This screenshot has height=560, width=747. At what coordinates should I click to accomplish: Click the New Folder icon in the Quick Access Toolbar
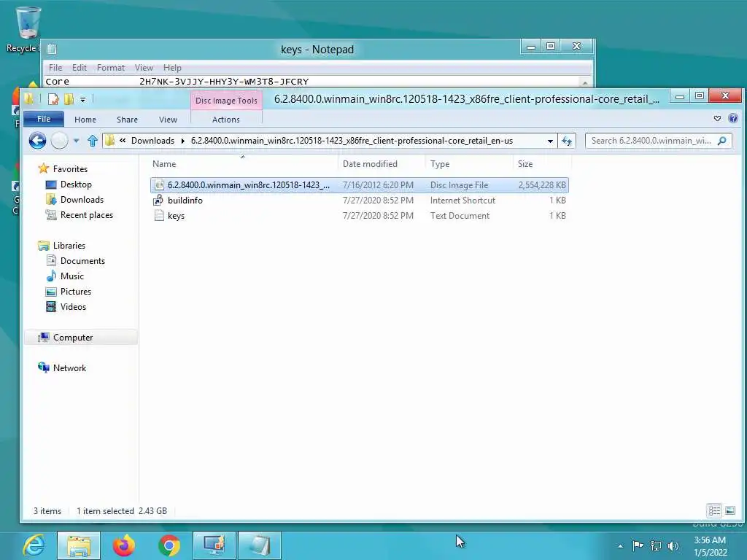69,99
